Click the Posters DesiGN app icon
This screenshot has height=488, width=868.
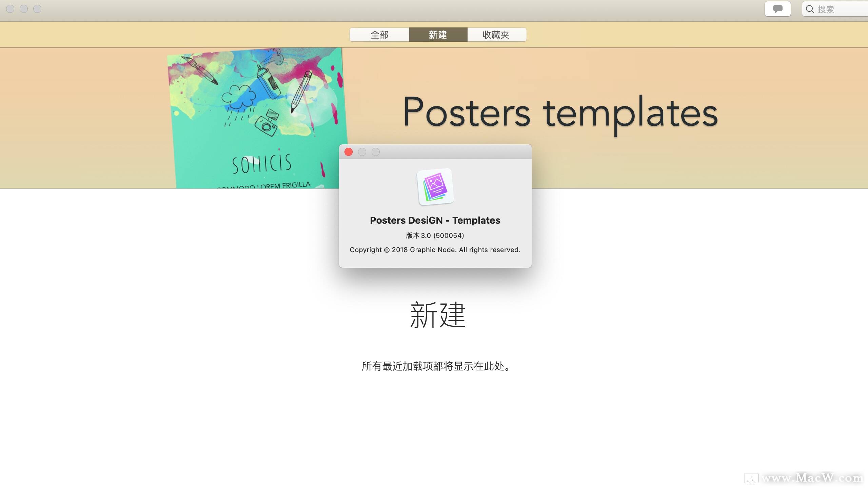pyautogui.click(x=435, y=187)
